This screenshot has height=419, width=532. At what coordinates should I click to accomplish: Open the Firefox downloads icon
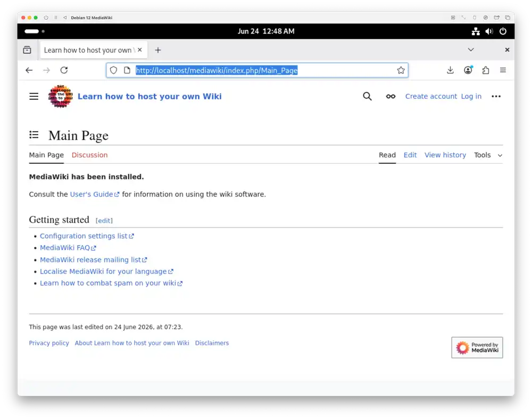pyautogui.click(x=450, y=70)
